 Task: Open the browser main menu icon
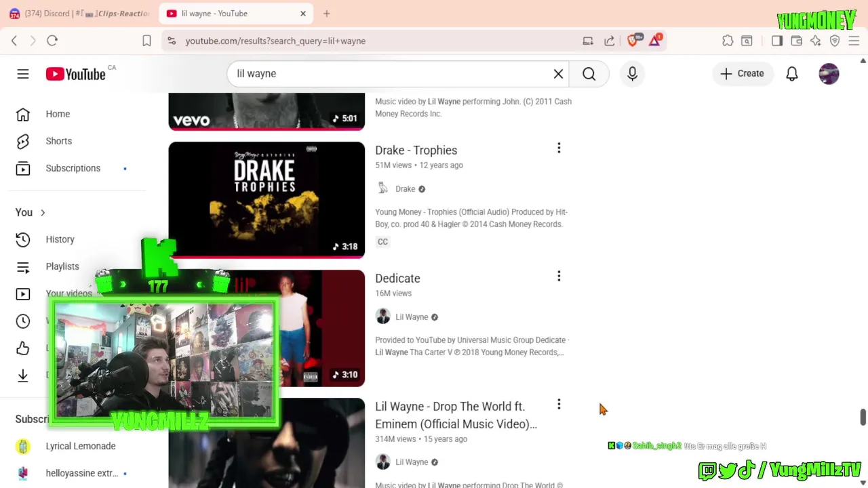coord(854,41)
